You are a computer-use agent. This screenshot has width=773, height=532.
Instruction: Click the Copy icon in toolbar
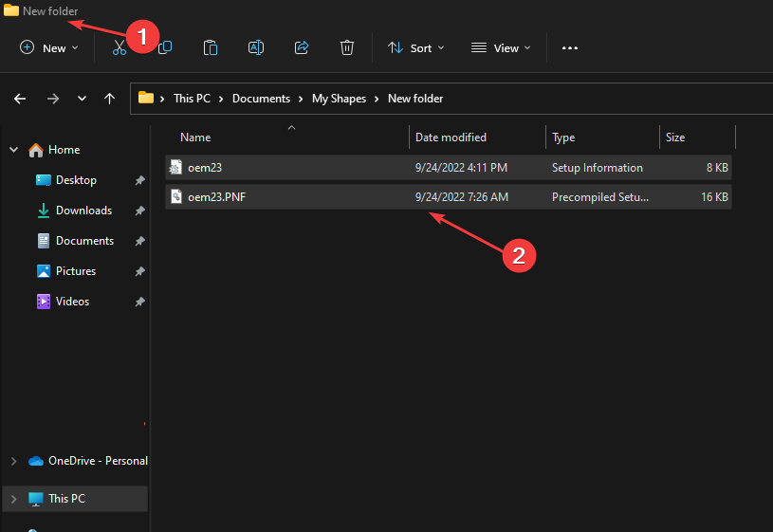(x=165, y=47)
